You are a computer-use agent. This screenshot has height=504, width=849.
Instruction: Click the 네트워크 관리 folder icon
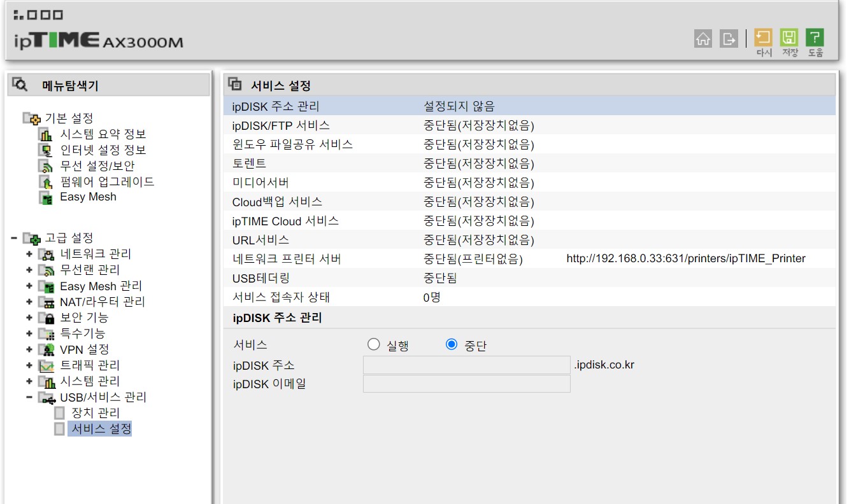(46, 255)
